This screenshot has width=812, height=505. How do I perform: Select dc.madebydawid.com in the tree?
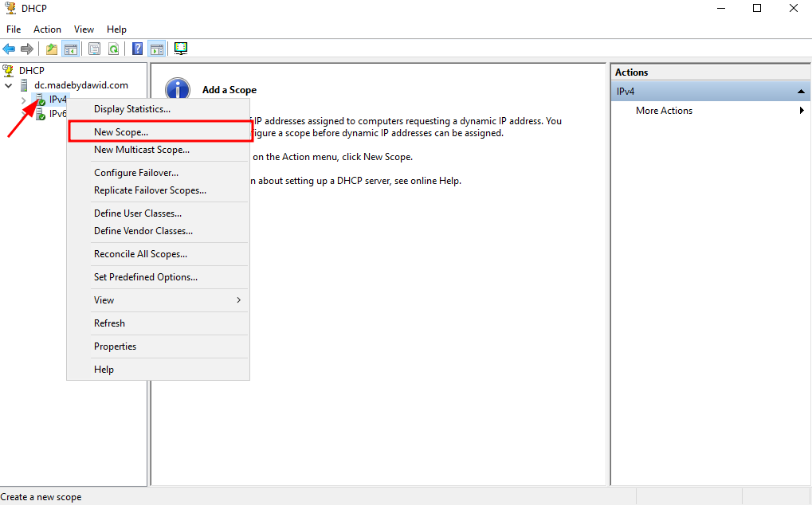[x=81, y=85]
